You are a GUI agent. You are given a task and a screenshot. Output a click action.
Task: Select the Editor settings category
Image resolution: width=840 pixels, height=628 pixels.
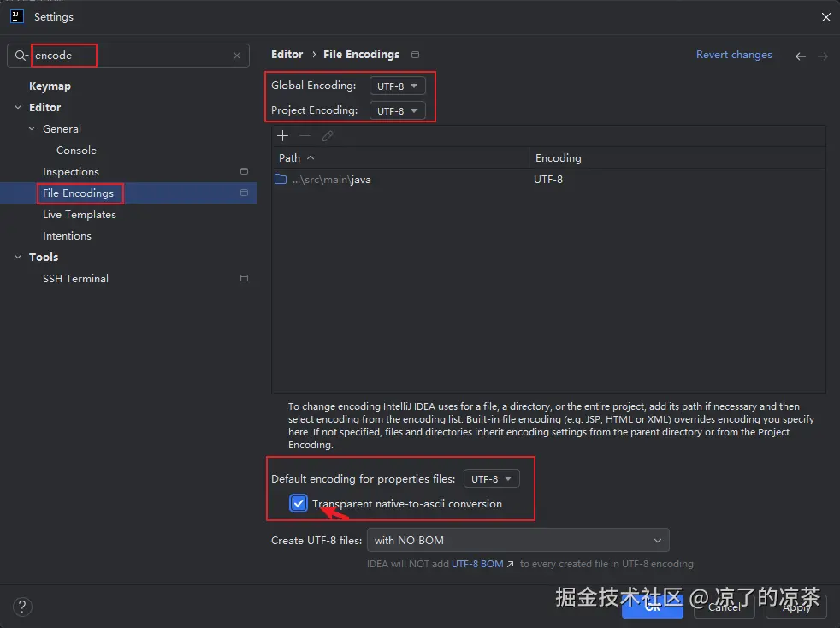(x=45, y=107)
